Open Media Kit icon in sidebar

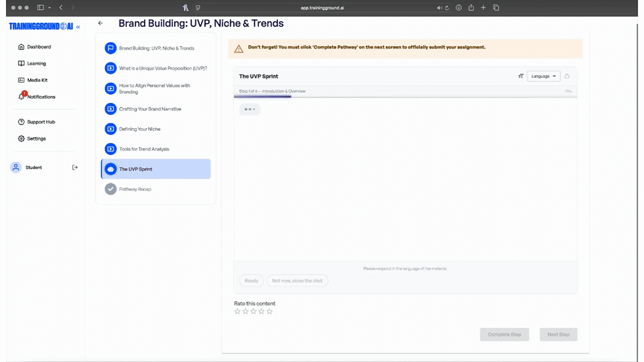click(x=21, y=80)
